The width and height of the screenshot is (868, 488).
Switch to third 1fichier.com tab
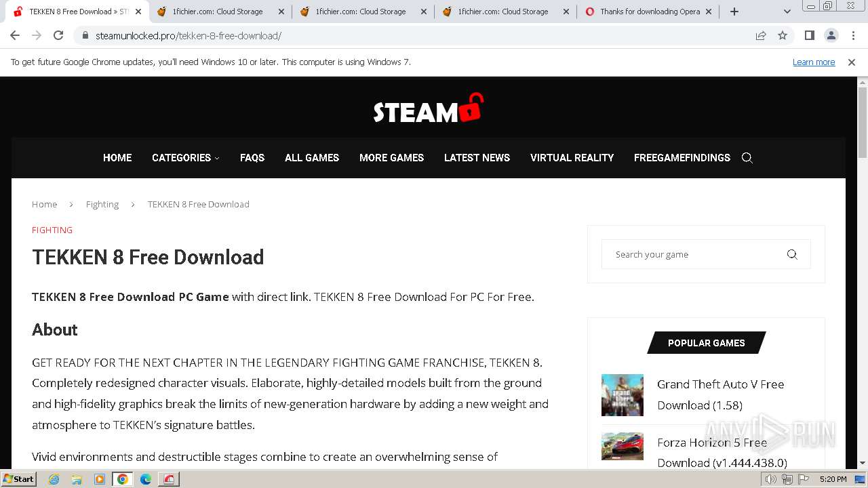[506, 12]
